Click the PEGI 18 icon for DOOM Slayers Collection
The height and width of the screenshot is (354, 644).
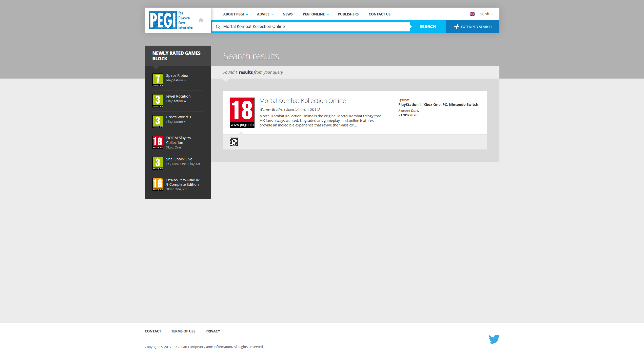pyautogui.click(x=158, y=142)
